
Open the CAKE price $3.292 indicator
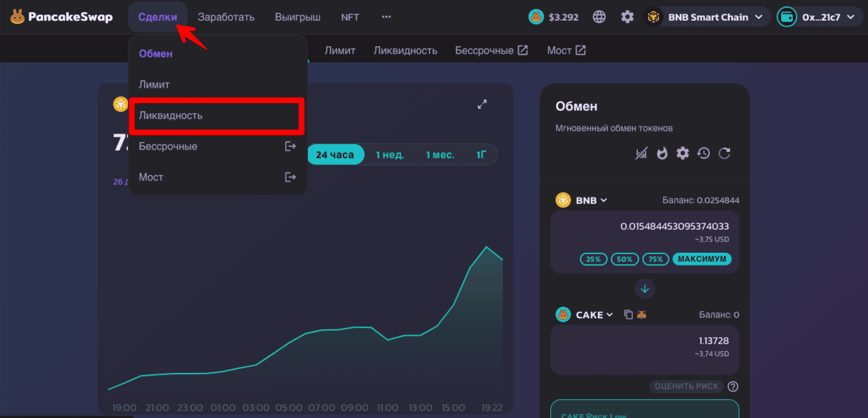point(553,17)
